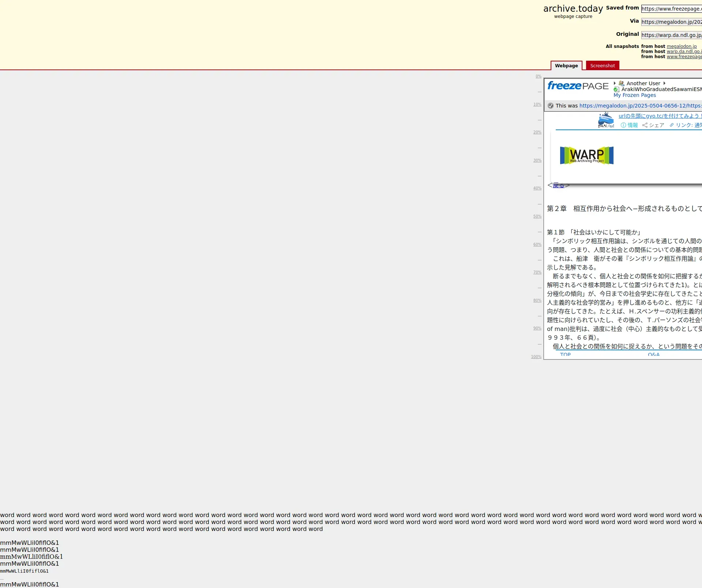Click the gray checkmark beside 'This was'
Viewport: 702px width, 588px height.
pyautogui.click(x=551, y=106)
